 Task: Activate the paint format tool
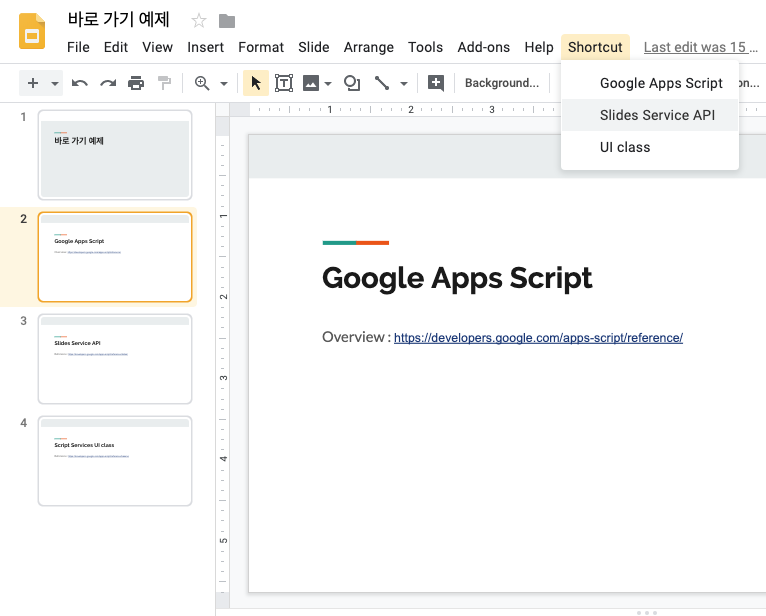(165, 83)
